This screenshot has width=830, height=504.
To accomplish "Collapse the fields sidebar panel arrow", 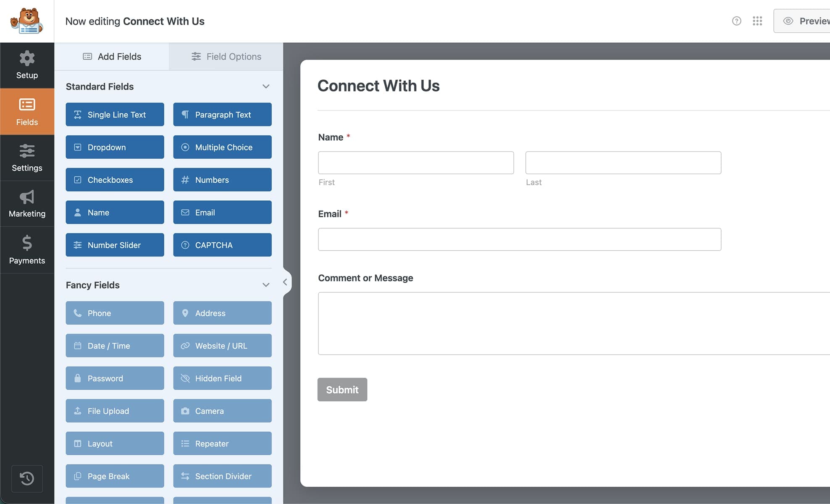I will pos(285,282).
